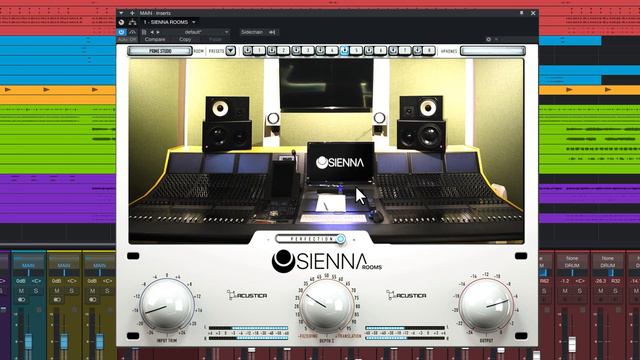Mute the teal mixer channel
The image size is (640, 360).
click(22, 291)
